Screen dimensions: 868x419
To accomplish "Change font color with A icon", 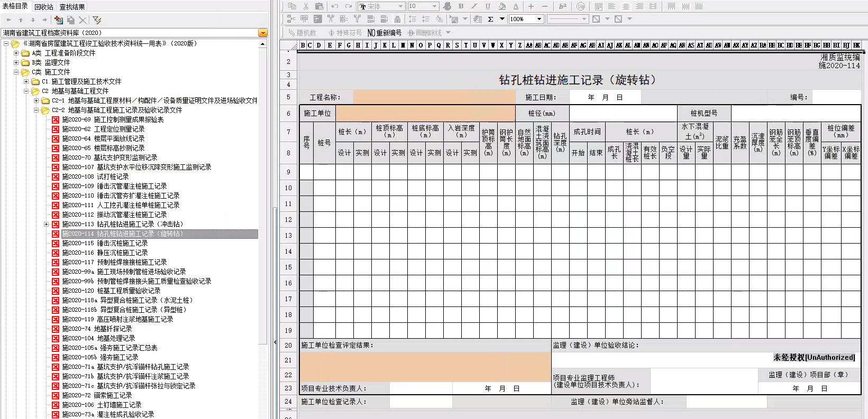I will point(516,6).
